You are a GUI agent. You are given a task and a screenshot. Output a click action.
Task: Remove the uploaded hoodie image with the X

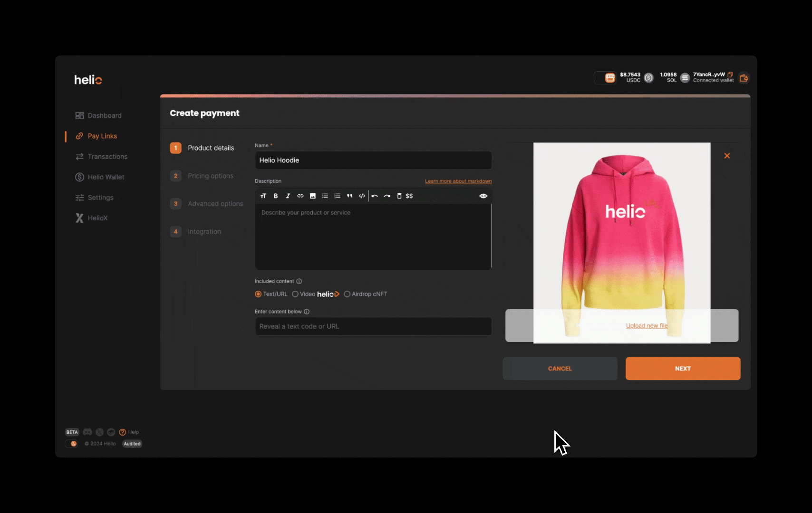pyautogui.click(x=727, y=156)
